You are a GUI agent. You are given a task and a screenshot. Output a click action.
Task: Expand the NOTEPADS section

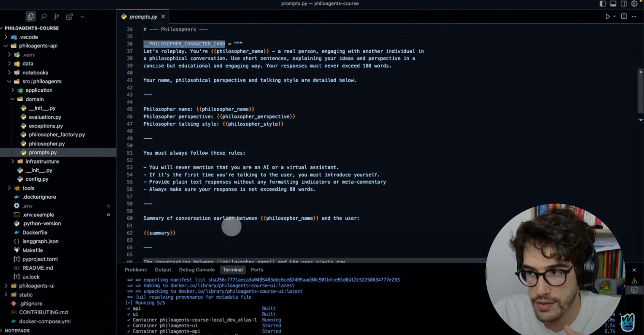58,331
